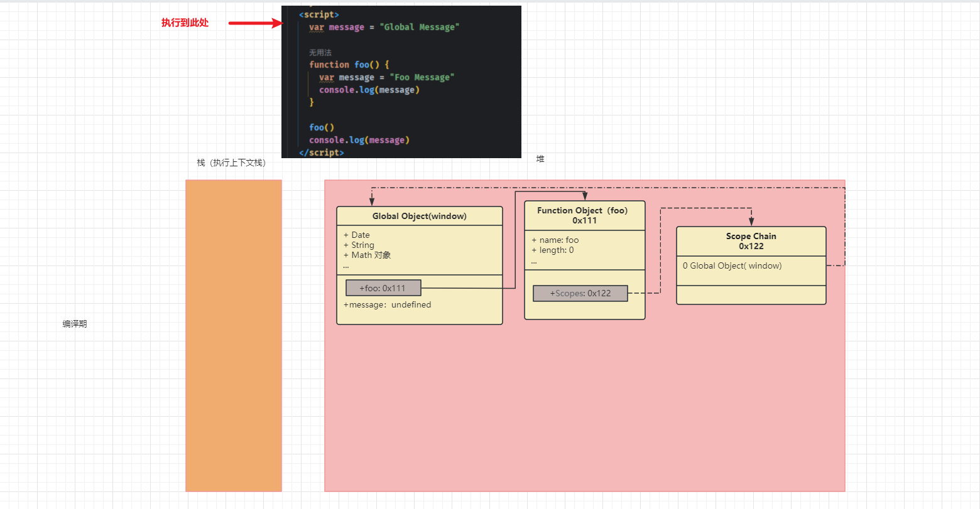Select the "堆" heap label
980x509 pixels.
540,159
